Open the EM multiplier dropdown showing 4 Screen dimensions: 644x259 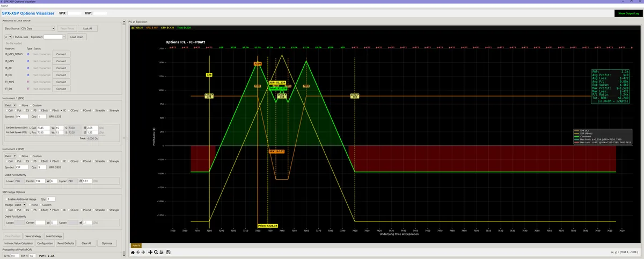7,37
